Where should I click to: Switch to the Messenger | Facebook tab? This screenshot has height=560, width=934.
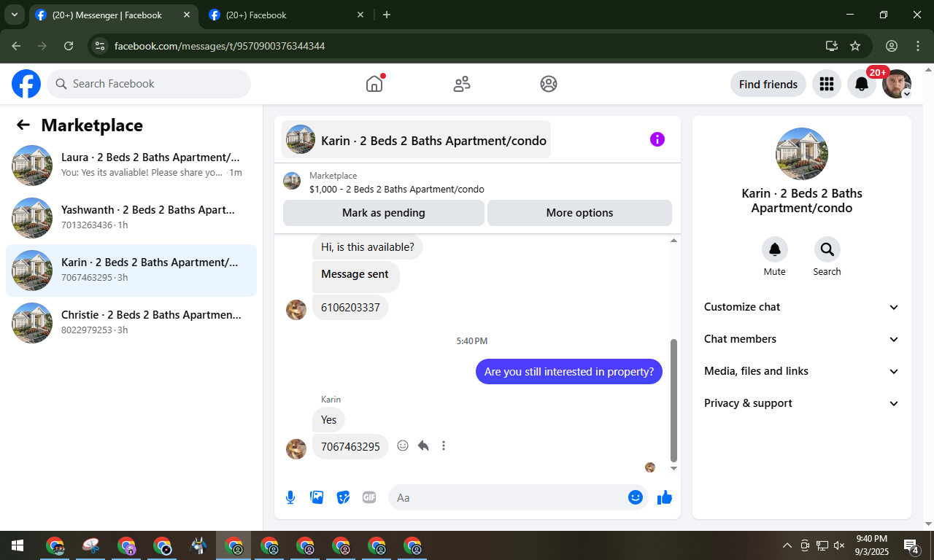coord(114,15)
